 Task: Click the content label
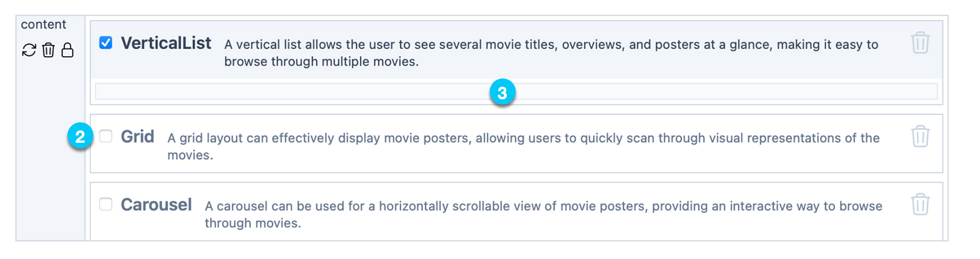point(44,25)
